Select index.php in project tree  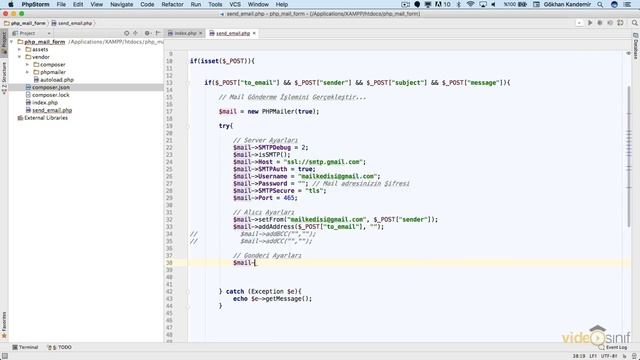coord(42,102)
